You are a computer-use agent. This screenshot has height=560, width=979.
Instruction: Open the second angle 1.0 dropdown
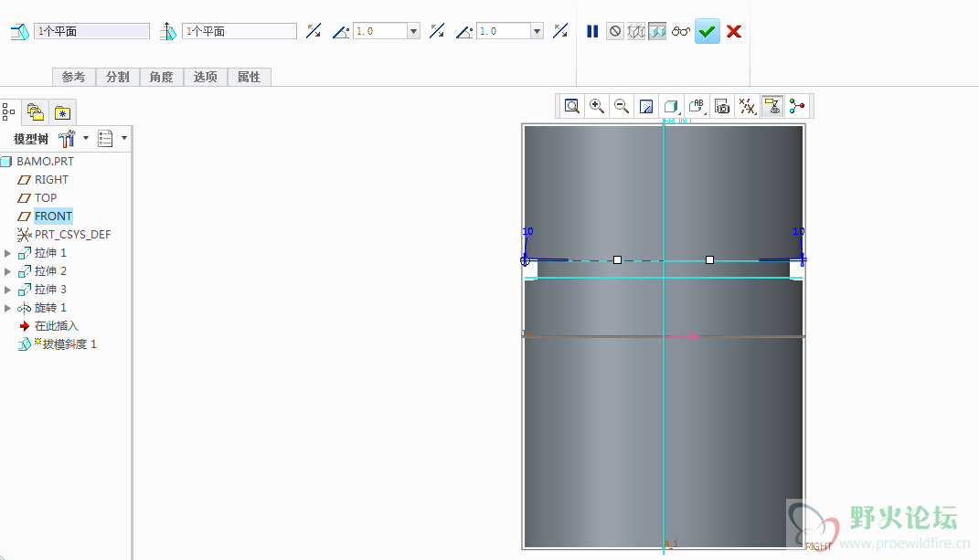[537, 31]
